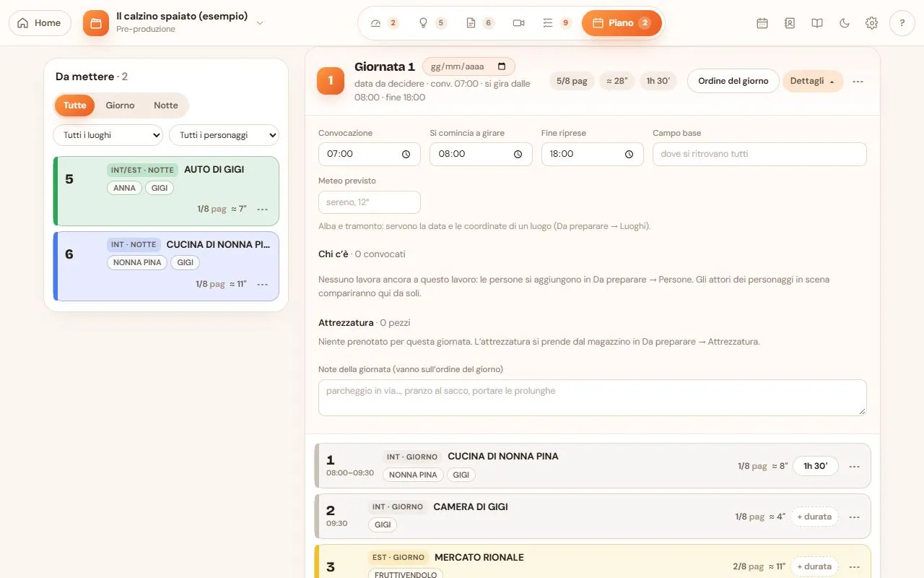Open the dashboard gauge tab
This screenshot has height=578, width=924.
tap(384, 23)
